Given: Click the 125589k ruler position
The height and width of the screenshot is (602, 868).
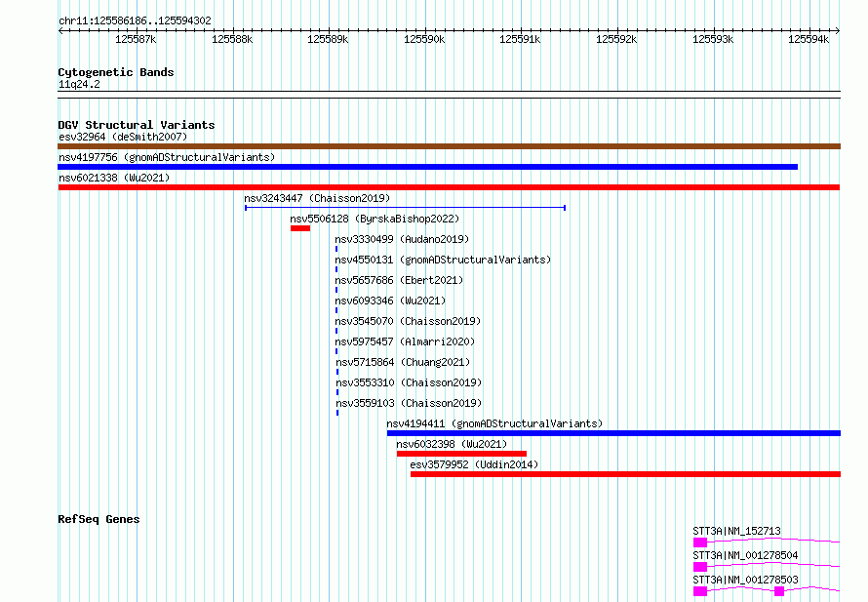Looking at the screenshot, I should 328,39.
